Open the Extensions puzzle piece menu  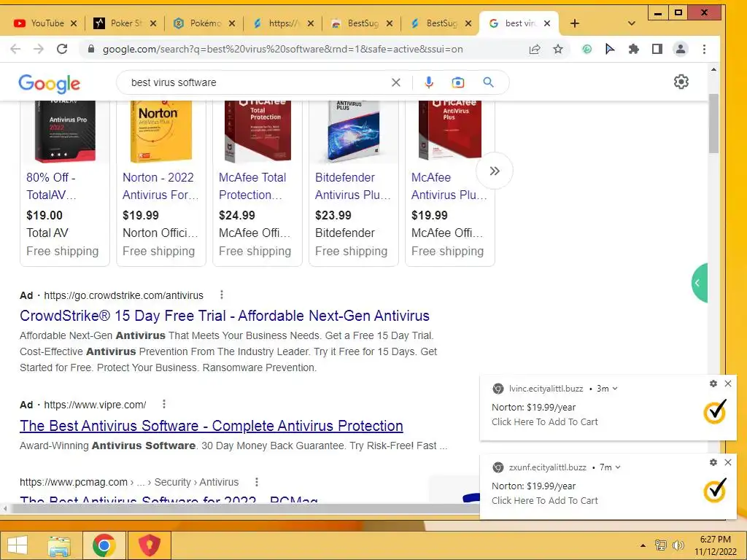coord(634,49)
